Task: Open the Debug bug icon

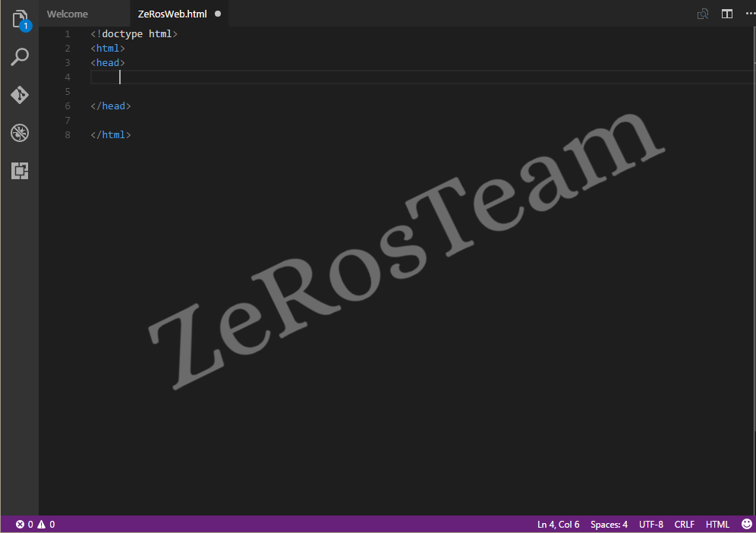Action: point(20,133)
